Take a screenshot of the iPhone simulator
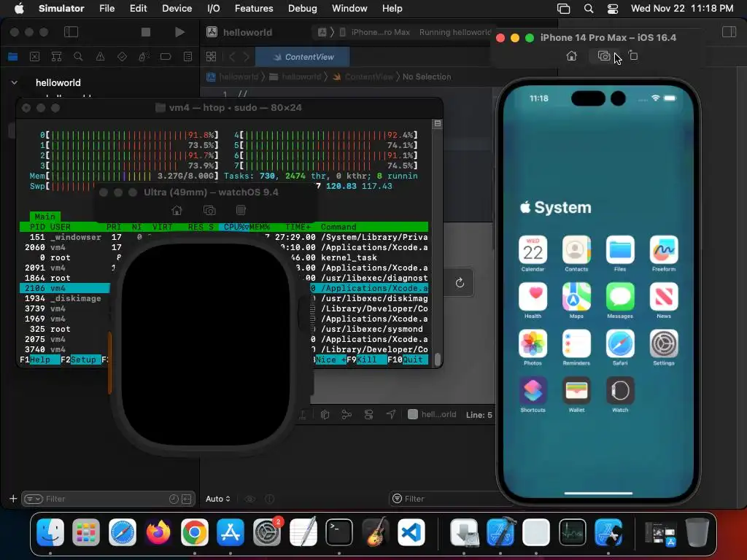 (603, 56)
